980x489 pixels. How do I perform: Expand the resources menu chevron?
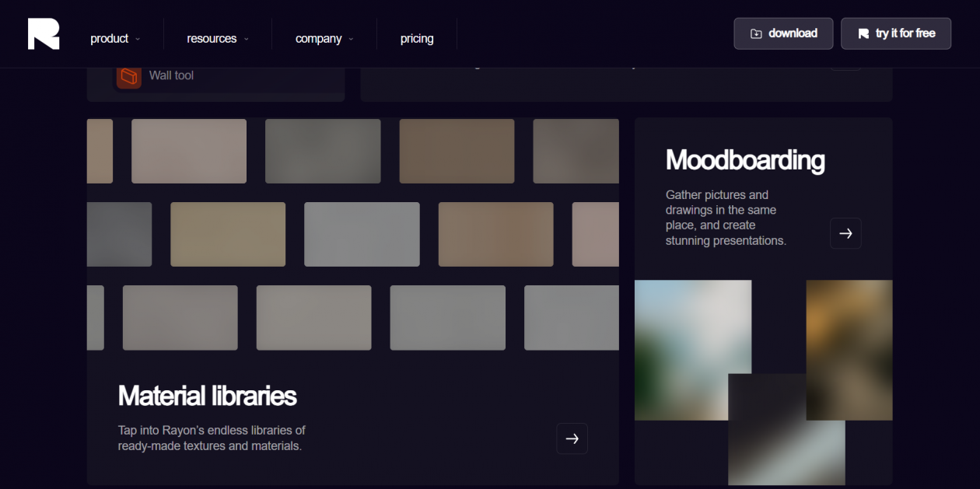[246, 39]
